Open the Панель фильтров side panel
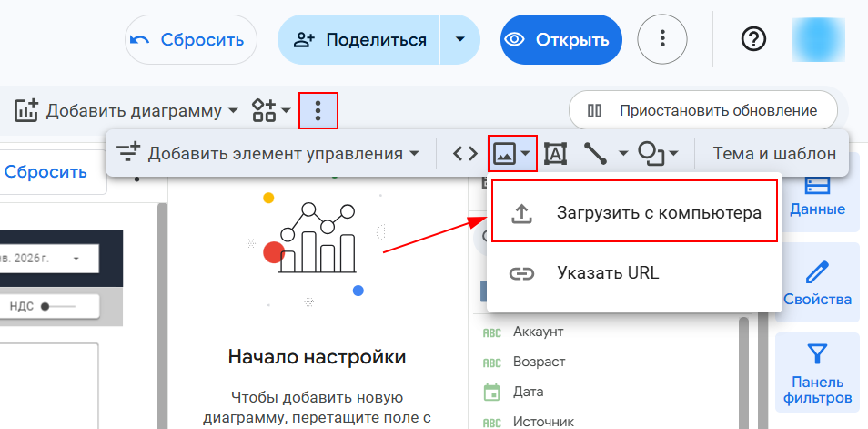Viewport: 868px width, 429px height. coord(817,373)
